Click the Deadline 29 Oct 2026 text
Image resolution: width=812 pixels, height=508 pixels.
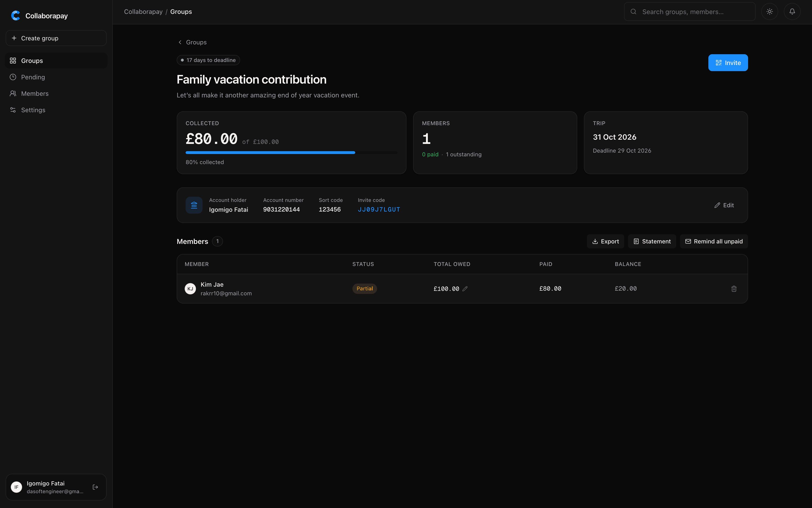[x=622, y=151]
